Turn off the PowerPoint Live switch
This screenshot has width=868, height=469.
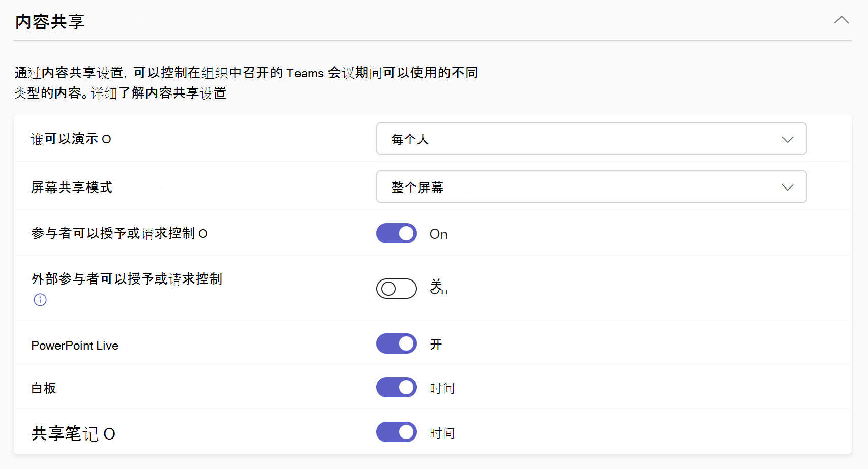point(397,343)
